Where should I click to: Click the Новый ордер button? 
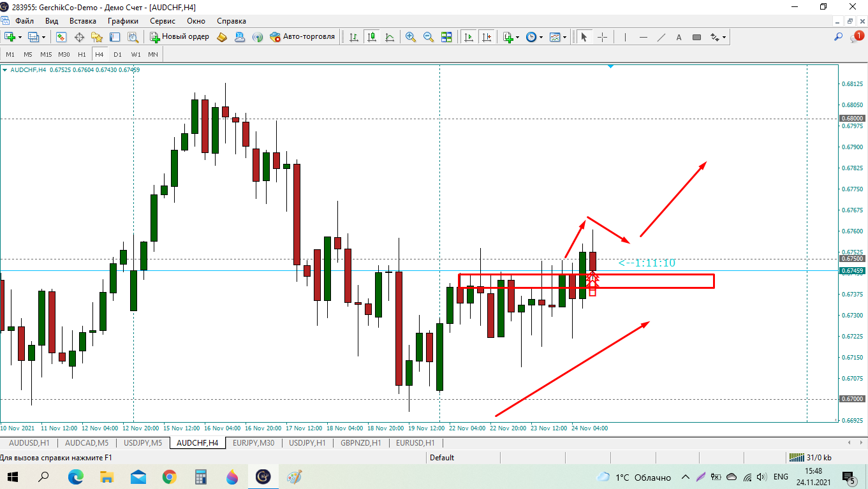[x=180, y=37]
